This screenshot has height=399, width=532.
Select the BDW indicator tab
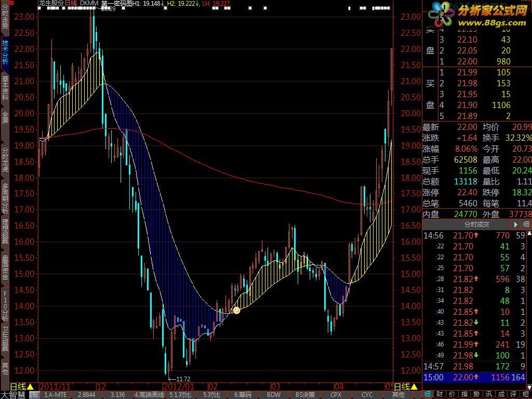pyautogui.click(x=273, y=395)
